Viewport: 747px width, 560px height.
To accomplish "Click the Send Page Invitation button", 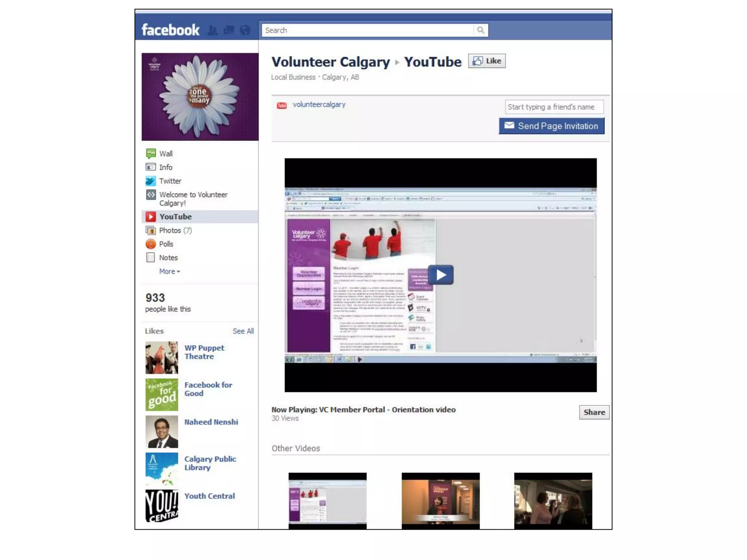I will pos(551,126).
